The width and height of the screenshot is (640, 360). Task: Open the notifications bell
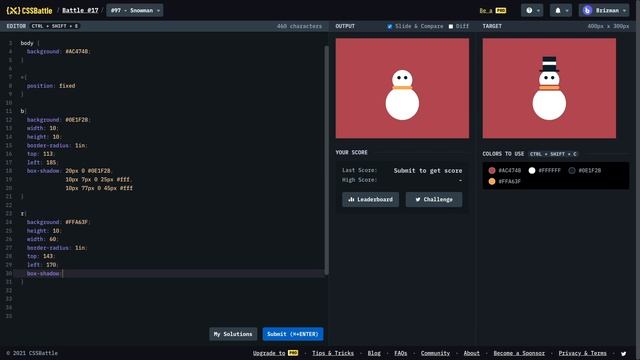(x=561, y=11)
